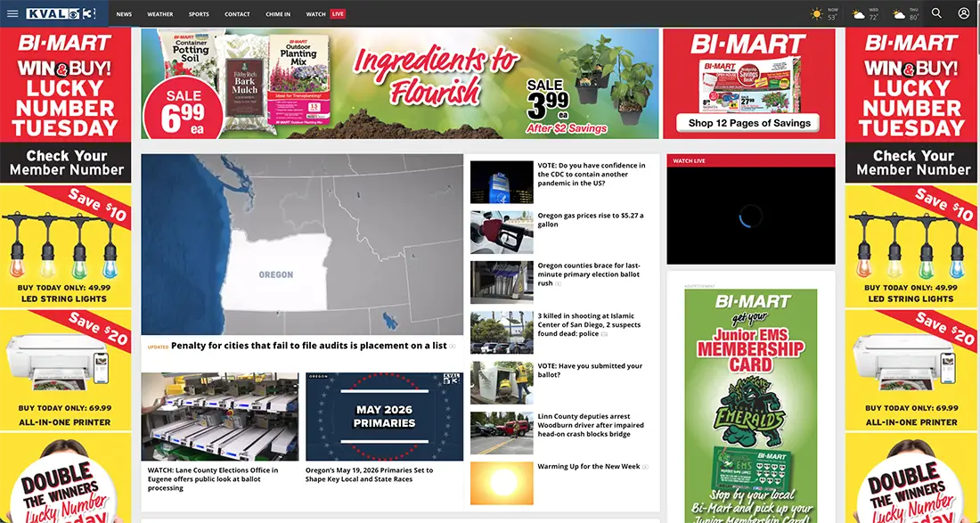Click Shop 12 Pages of Savings button

point(748,123)
